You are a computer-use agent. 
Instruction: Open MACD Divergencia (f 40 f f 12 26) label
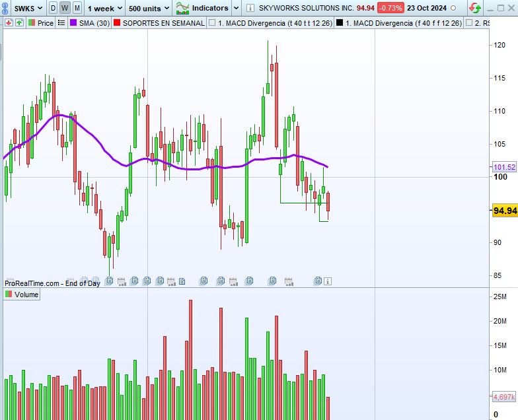(403, 23)
